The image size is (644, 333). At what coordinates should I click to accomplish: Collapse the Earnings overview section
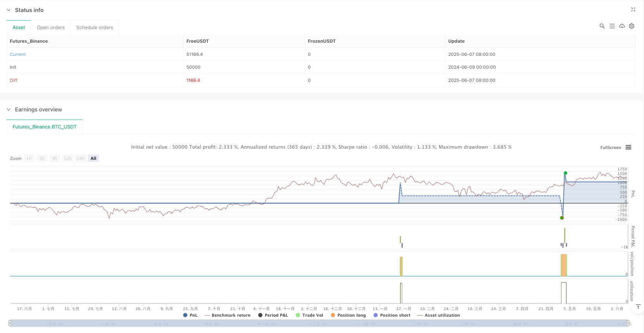pyautogui.click(x=9, y=109)
